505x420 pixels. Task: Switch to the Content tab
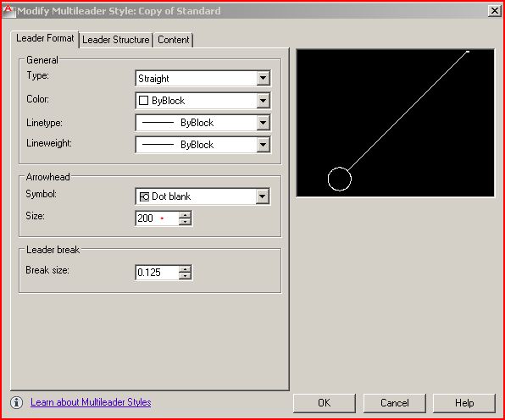point(173,40)
